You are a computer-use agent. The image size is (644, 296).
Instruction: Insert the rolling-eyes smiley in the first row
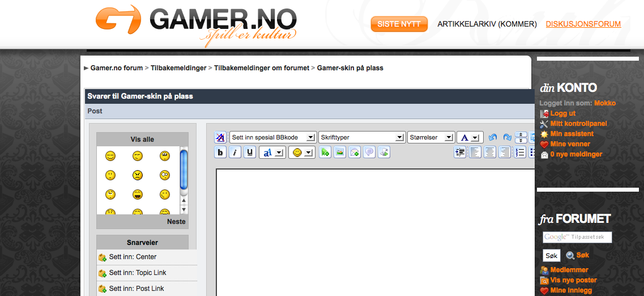pos(165,156)
